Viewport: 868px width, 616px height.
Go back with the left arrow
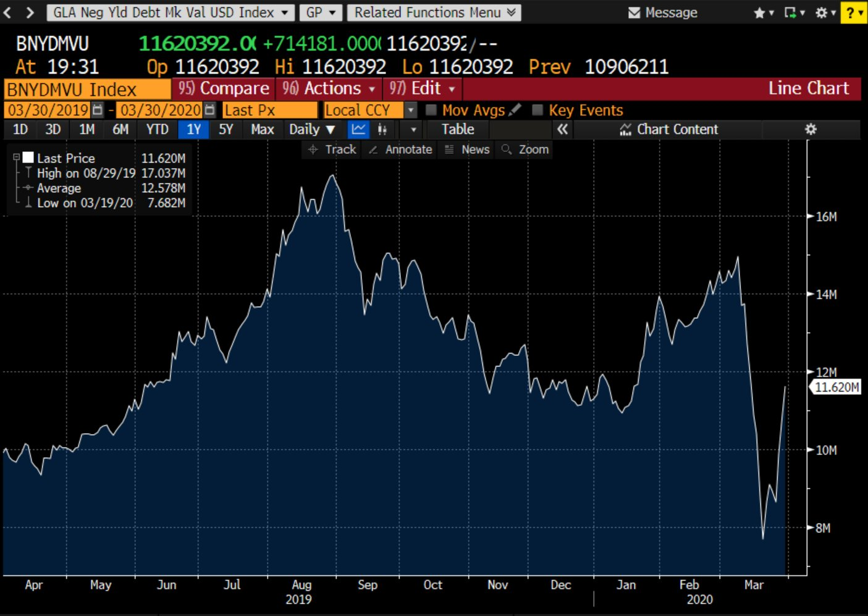coord(7,12)
